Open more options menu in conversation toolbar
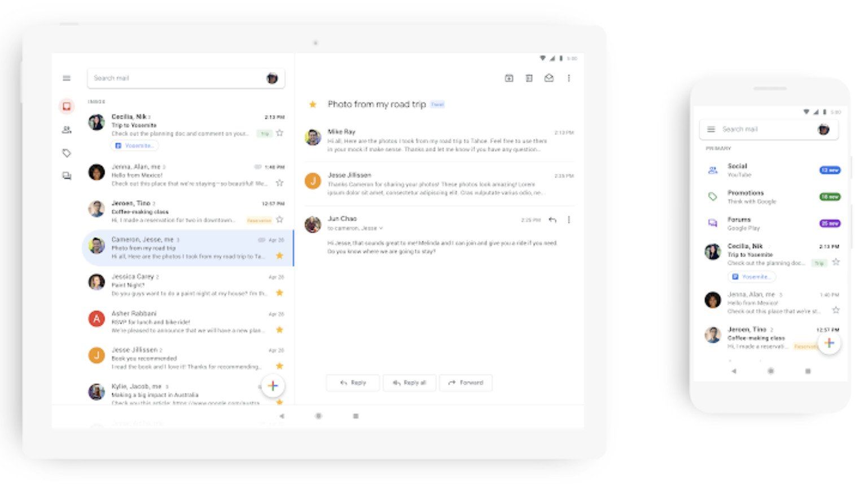 569,78
